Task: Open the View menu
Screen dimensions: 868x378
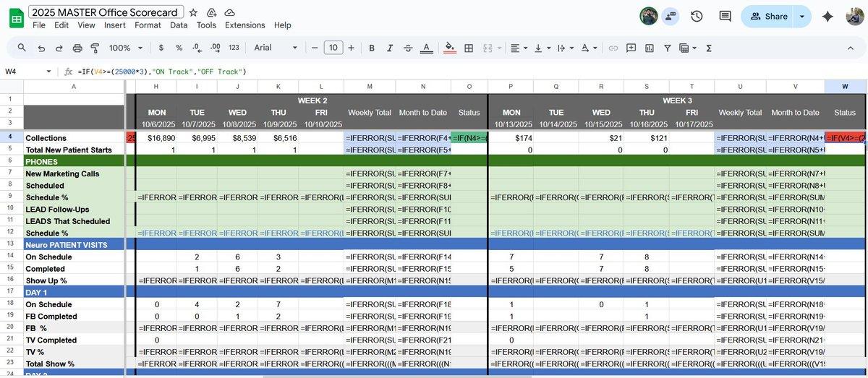Action: [x=86, y=25]
